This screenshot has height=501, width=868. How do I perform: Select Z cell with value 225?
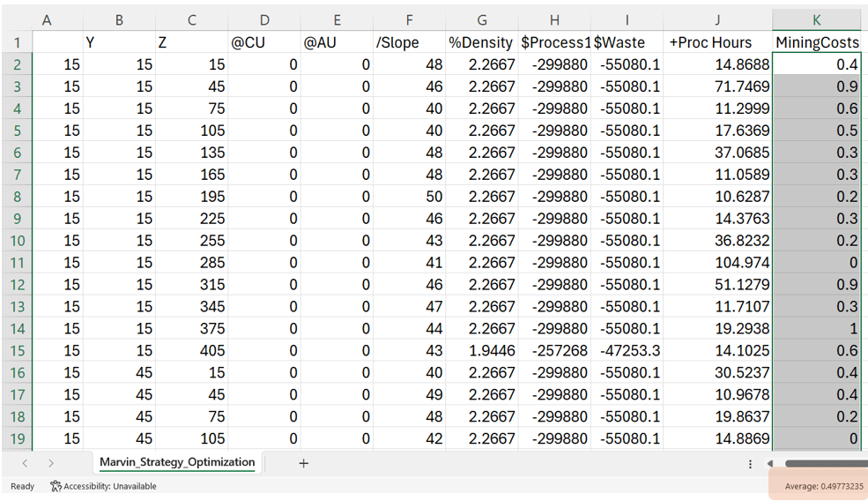click(192, 219)
